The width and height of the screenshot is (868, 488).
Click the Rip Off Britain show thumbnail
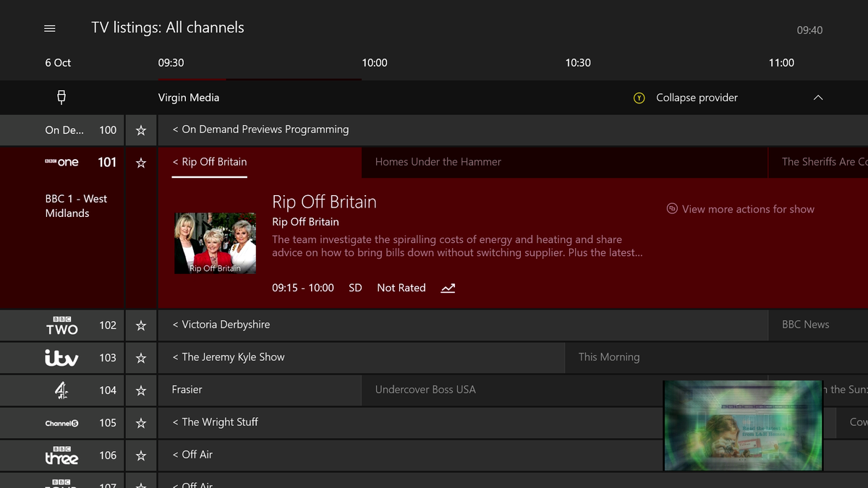(x=215, y=243)
